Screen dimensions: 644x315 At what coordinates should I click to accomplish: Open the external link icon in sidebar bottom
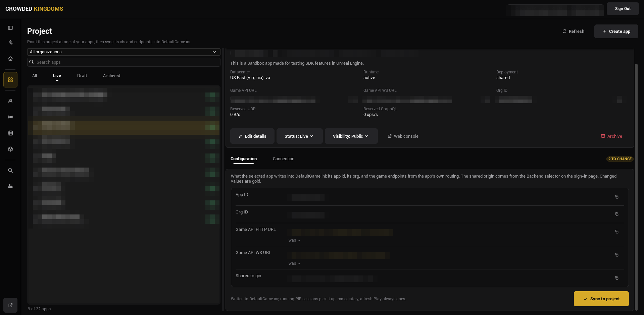10,305
